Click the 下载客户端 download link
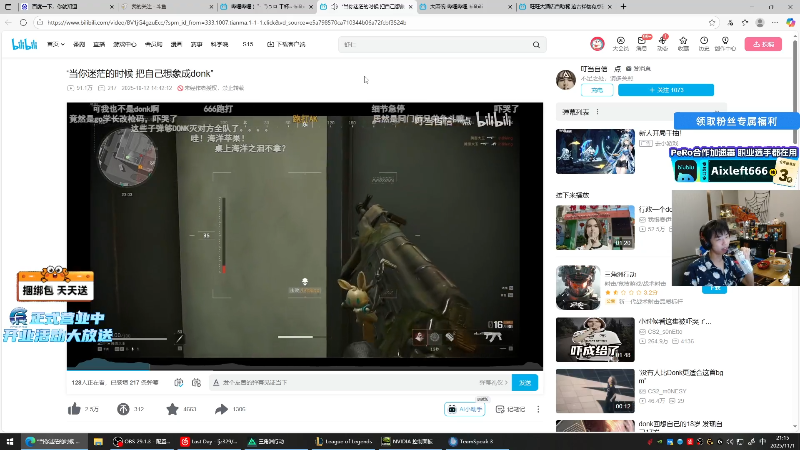The image size is (800, 450). (x=286, y=44)
